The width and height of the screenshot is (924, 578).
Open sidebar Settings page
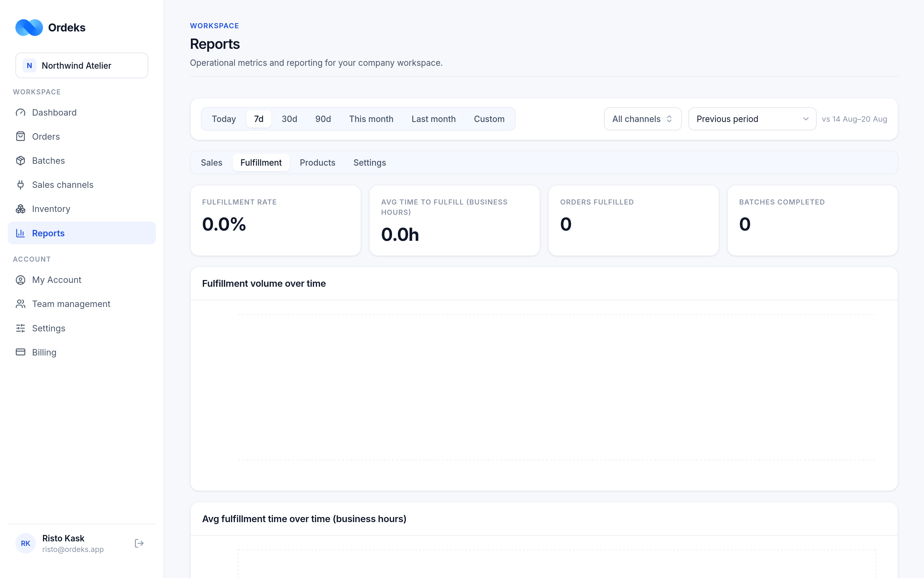(82, 328)
